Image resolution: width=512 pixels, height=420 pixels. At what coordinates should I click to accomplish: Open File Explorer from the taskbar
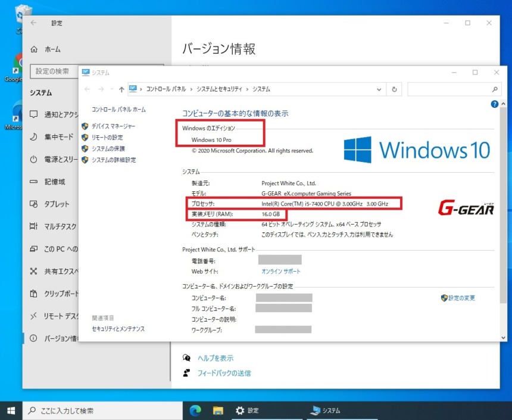click(218, 410)
